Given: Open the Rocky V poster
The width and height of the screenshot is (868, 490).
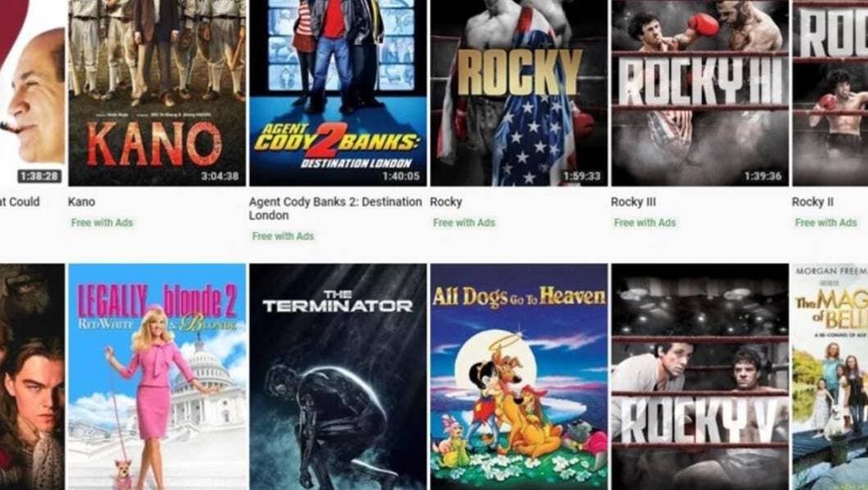Looking at the screenshot, I should 699,376.
